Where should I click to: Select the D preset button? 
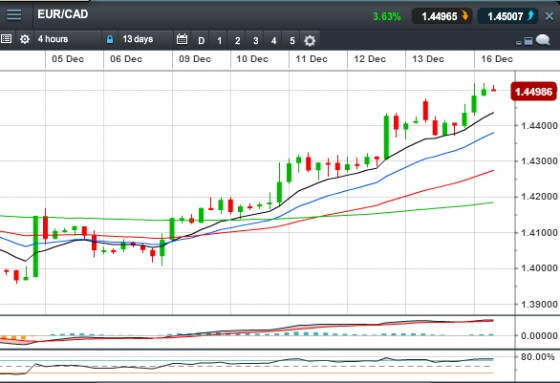[x=201, y=40]
